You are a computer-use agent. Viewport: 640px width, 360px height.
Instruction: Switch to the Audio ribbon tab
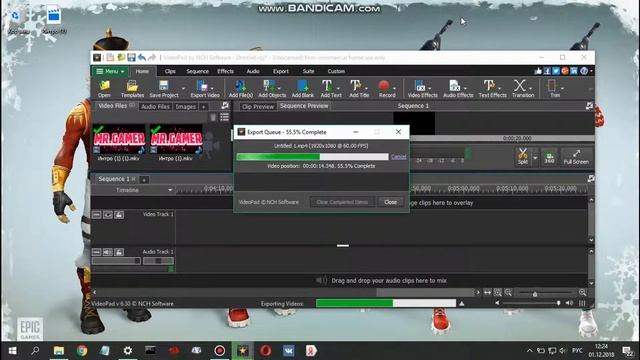click(253, 71)
